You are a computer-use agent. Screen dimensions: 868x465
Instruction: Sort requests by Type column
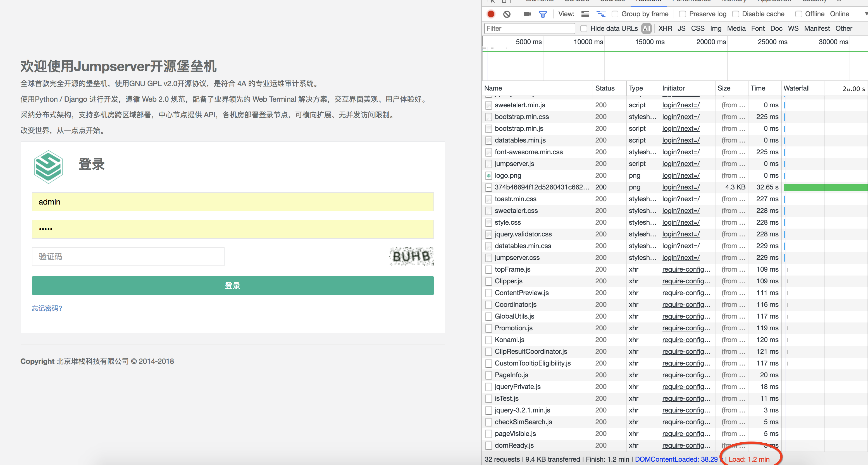tap(643, 88)
